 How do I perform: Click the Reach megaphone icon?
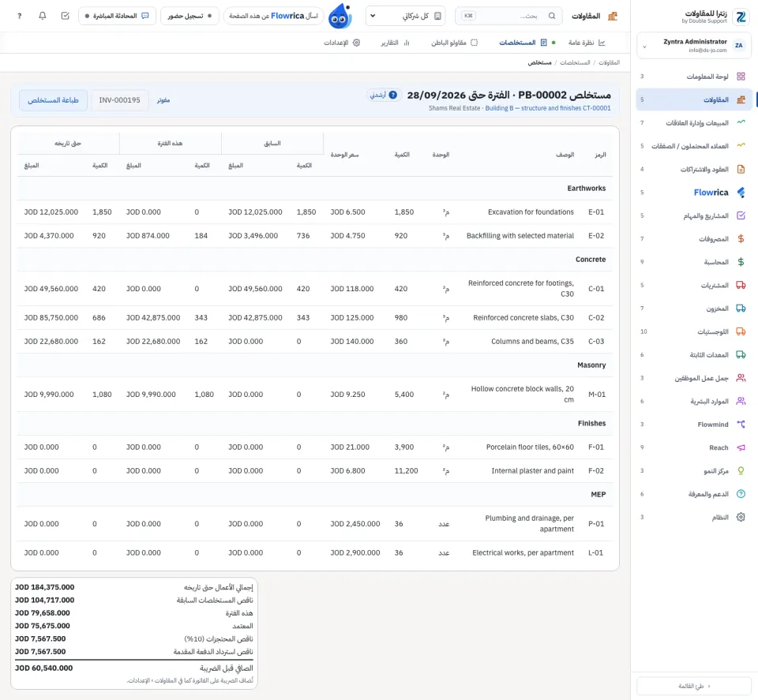coord(741,447)
